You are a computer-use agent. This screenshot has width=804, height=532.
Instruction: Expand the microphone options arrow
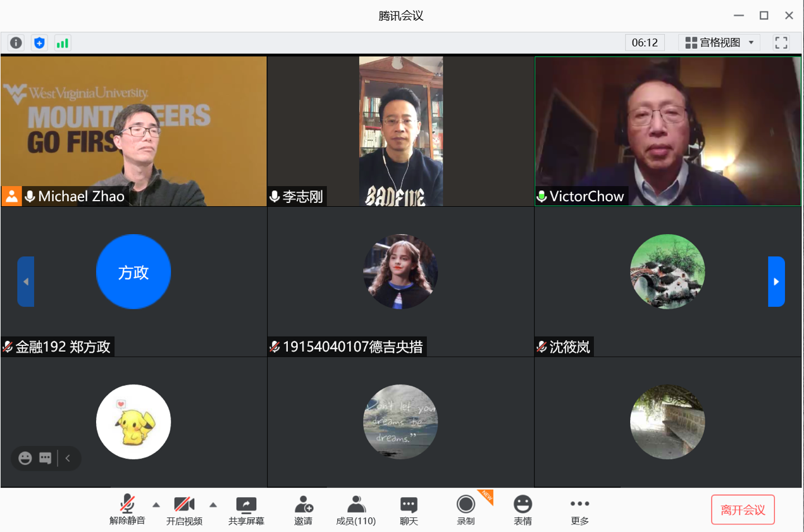(156, 506)
